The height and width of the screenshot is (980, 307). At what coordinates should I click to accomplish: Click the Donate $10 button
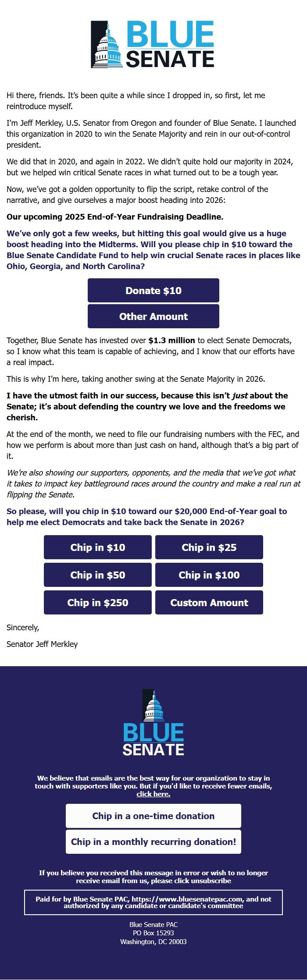153,290
